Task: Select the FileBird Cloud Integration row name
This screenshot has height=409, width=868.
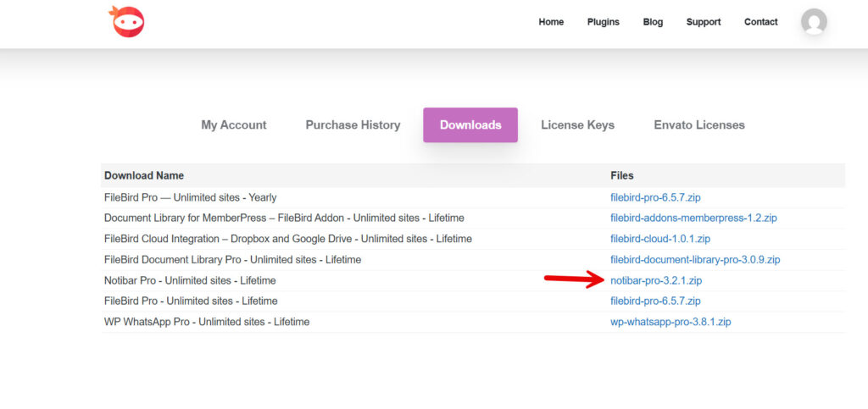Action: [x=288, y=239]
